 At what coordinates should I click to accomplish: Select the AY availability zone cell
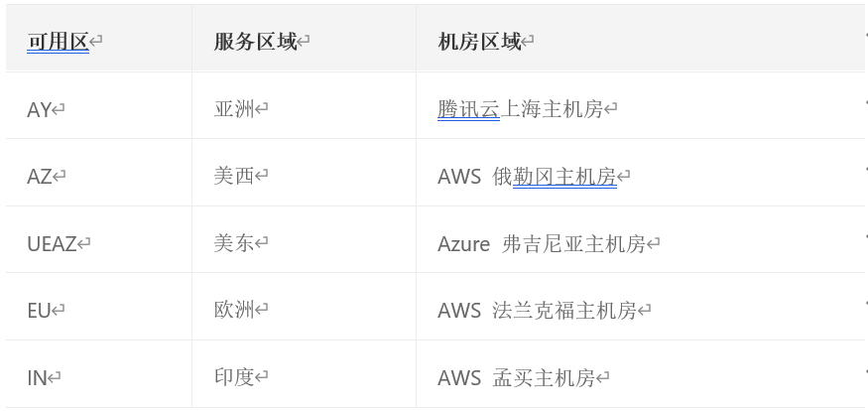[40, 110]
